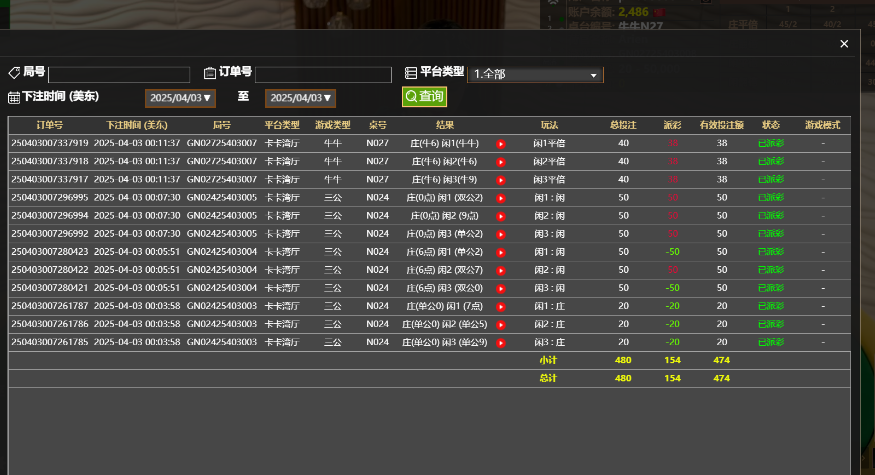Click the green 查询 search button

[424, 96]
